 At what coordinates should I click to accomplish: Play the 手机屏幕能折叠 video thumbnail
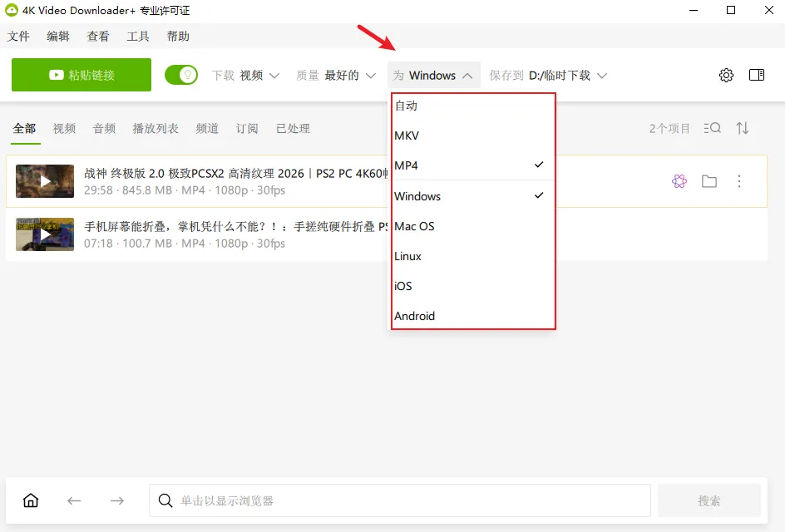tap(45, 234)
